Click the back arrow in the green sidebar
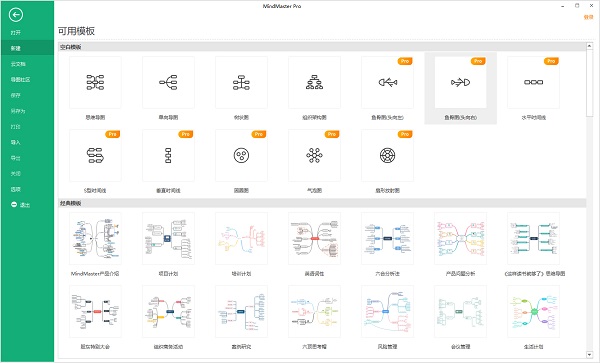 point(16,15)
